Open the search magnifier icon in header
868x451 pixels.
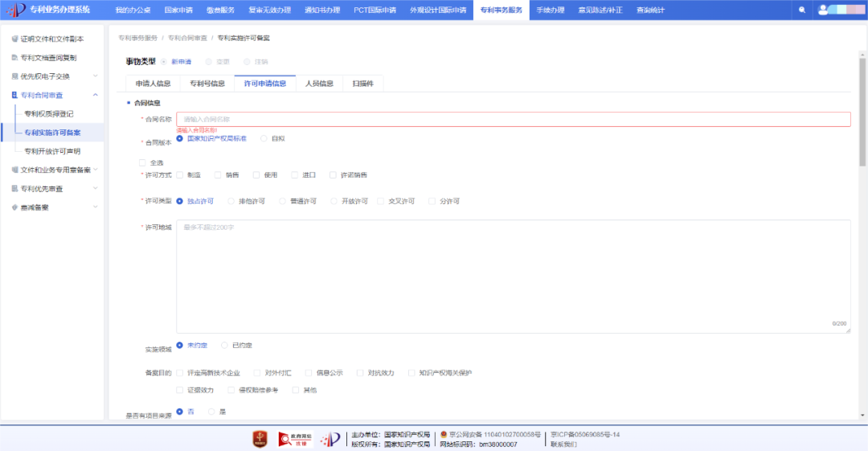click(801, 10)
